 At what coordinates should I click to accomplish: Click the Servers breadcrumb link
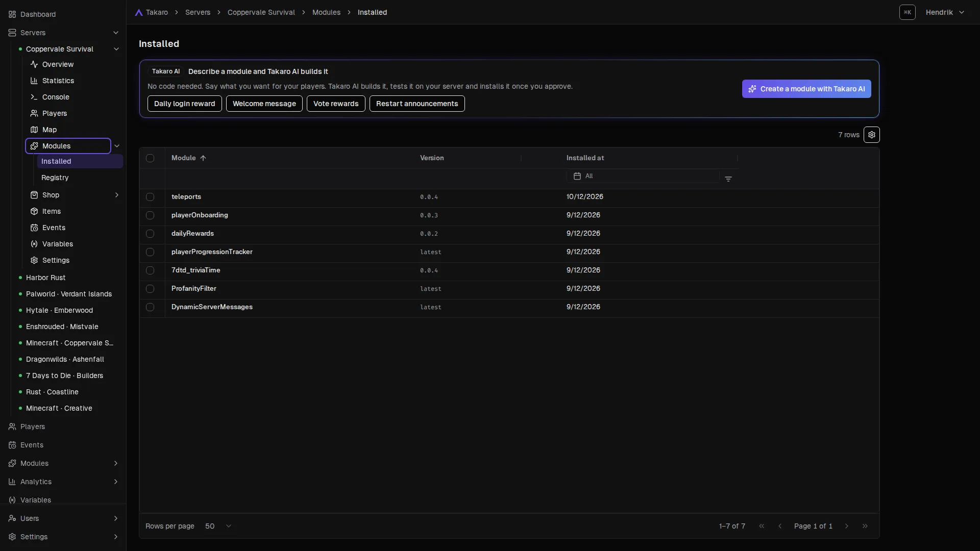click(x=198, y=12)
